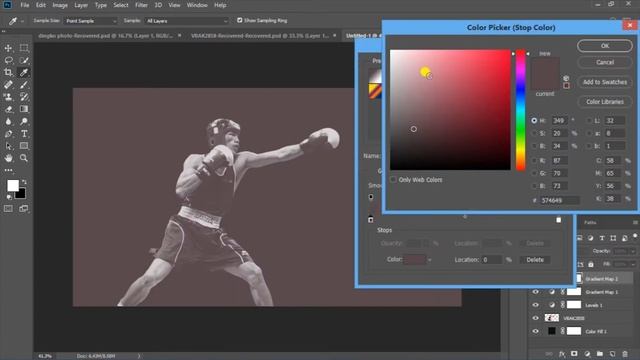Select the Rectangular Marquee tool

click(x=24, y=48)
